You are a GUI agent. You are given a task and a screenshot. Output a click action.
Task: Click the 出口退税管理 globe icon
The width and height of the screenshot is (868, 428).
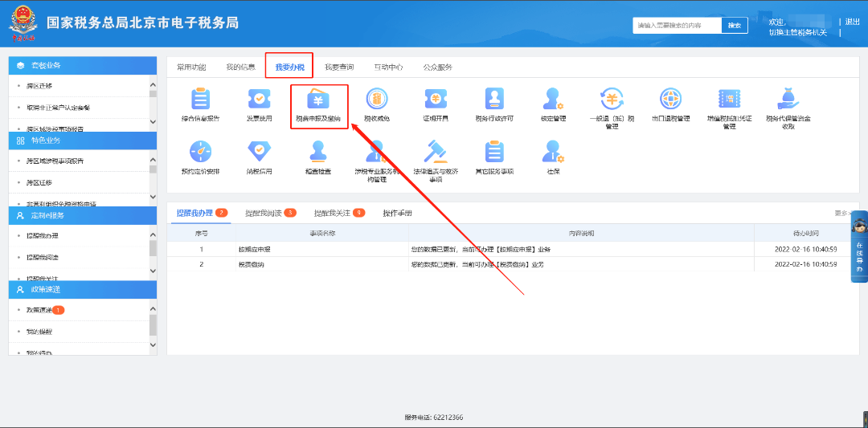click(670, 100)
